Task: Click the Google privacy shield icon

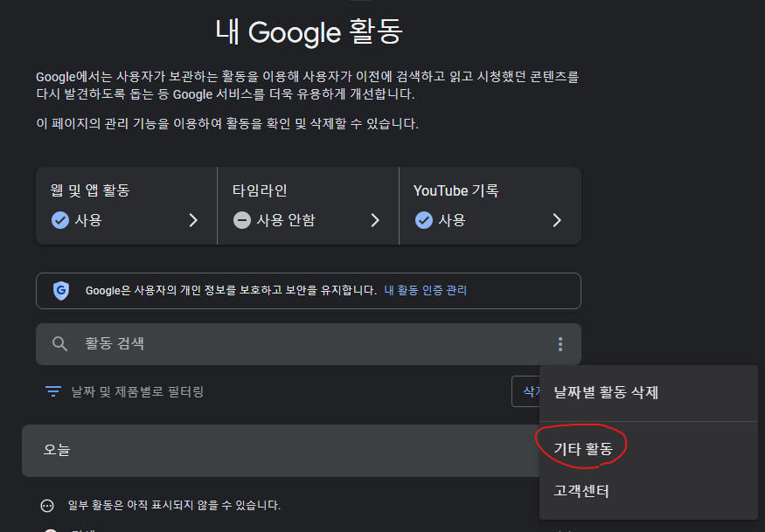Action: (60, 290)
